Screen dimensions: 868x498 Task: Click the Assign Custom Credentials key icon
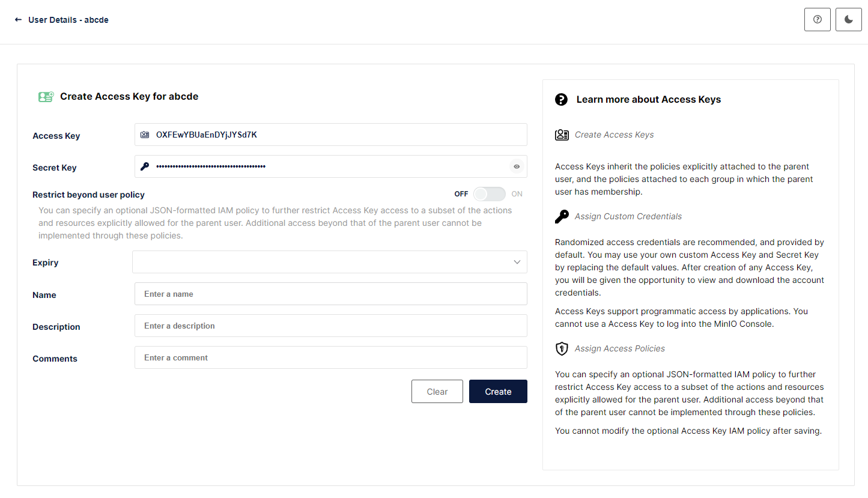point(562,216)
